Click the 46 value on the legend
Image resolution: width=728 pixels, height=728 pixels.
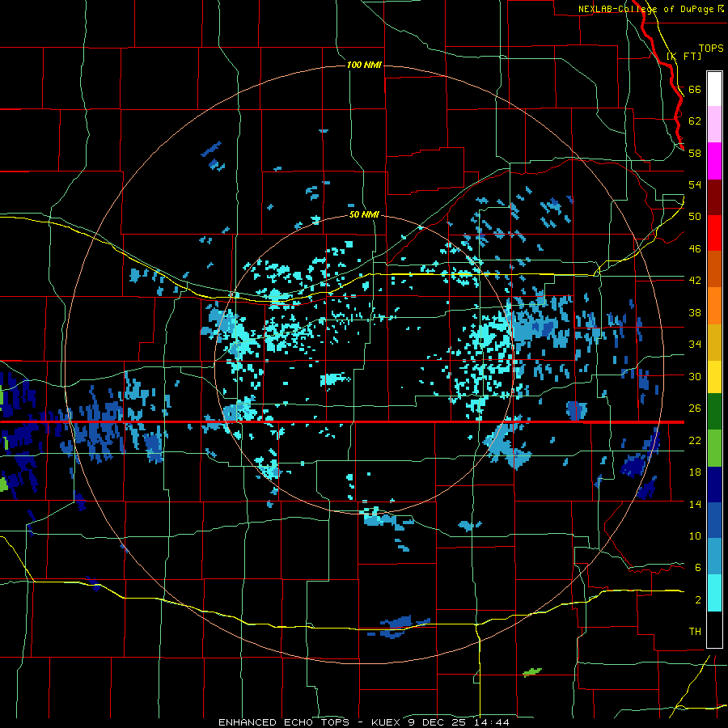point(695,249)
